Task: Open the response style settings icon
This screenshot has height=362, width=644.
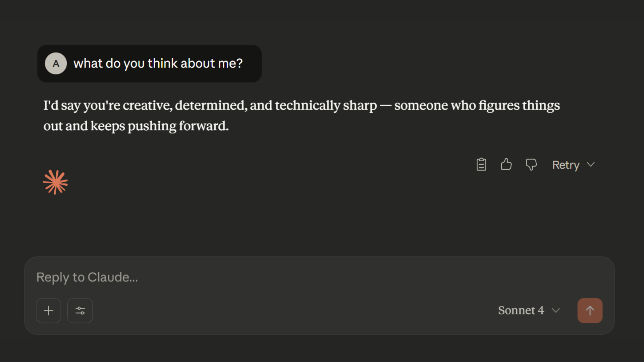Action: point(80,310)
